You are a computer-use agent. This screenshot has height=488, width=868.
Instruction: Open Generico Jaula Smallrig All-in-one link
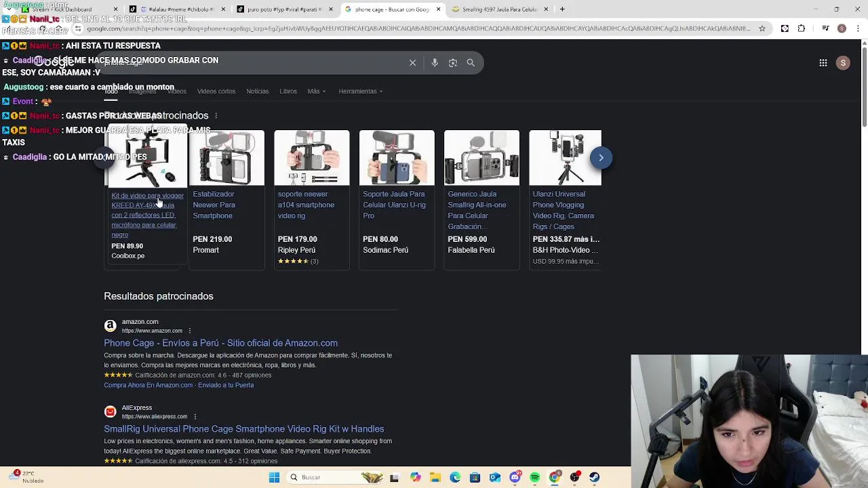coord(477,210)
